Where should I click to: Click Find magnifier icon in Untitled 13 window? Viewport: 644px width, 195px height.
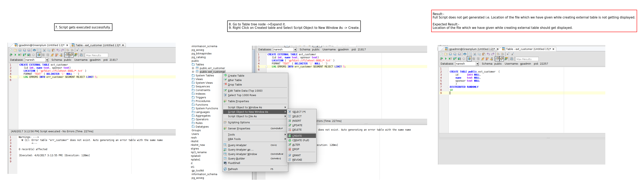coord(68,50)
